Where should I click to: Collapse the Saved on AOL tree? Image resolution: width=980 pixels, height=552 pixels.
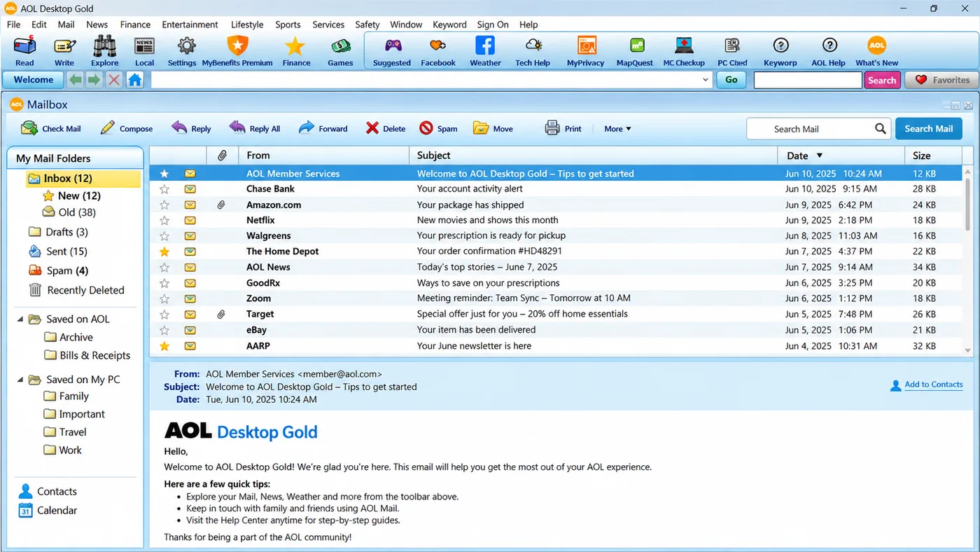20,319
